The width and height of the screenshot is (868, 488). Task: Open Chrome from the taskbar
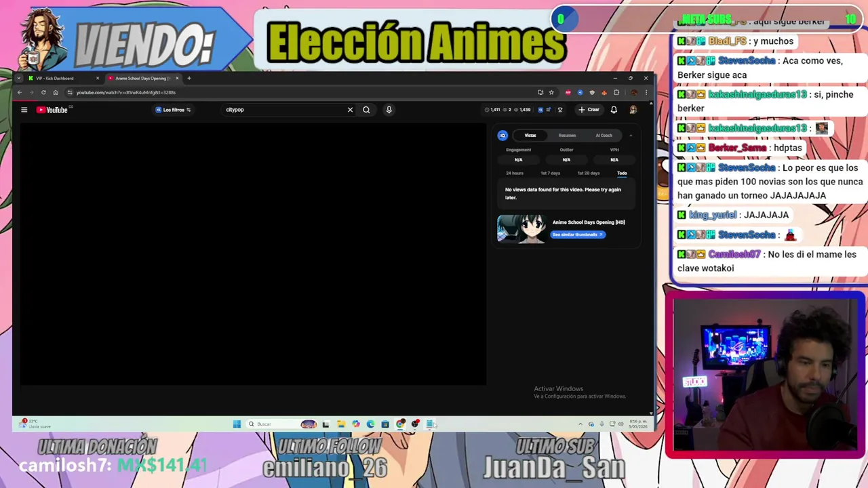400,424
